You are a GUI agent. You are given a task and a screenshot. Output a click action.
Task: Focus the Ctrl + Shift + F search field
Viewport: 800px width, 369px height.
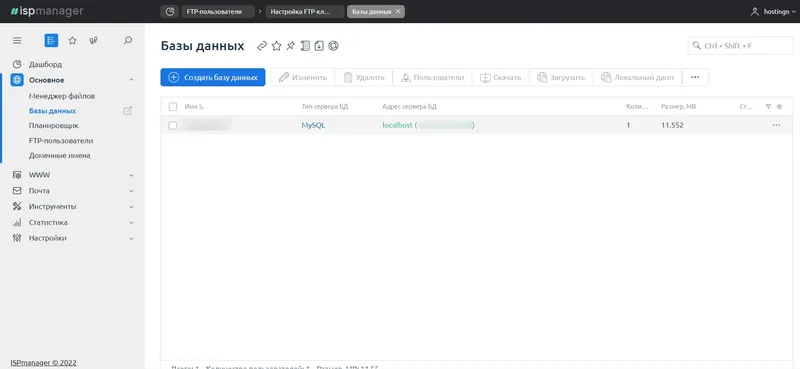pyautogui.click(x=740, y=45)
